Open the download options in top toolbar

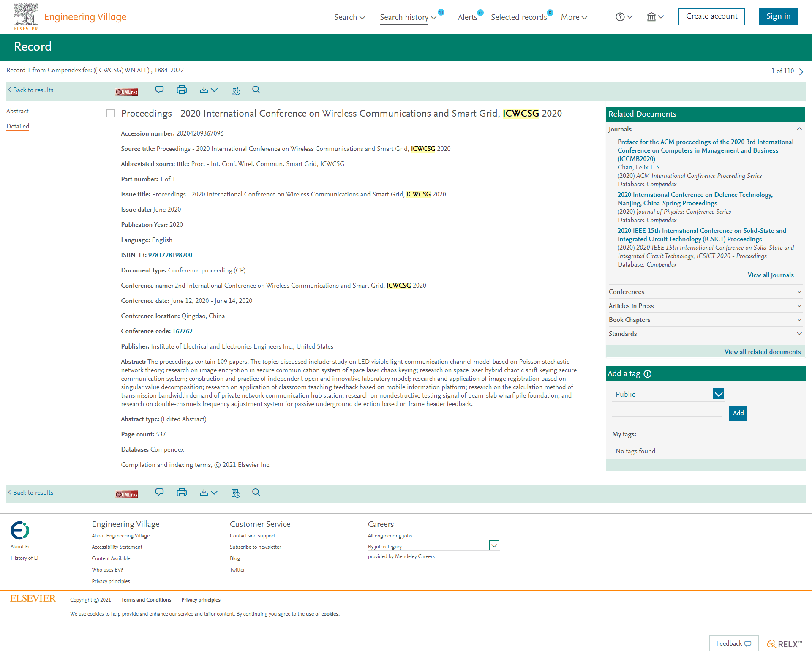208,90
